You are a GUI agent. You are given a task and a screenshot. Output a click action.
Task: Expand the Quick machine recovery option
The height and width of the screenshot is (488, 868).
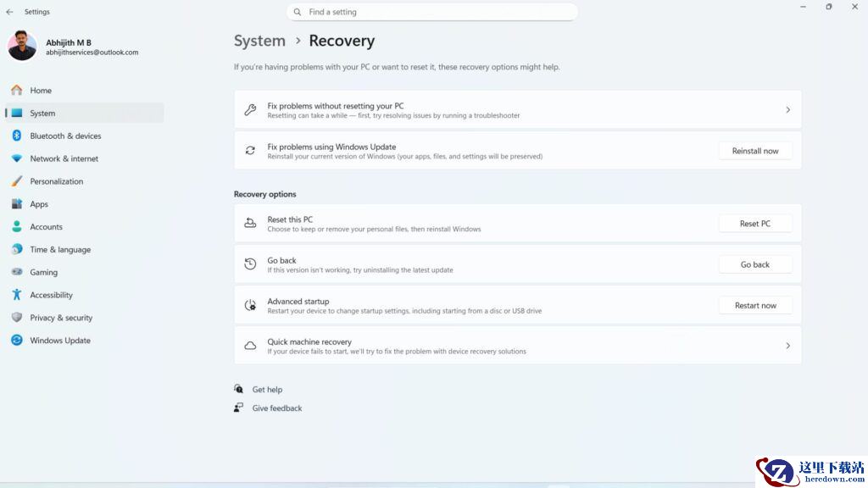[x=517, y=346]
